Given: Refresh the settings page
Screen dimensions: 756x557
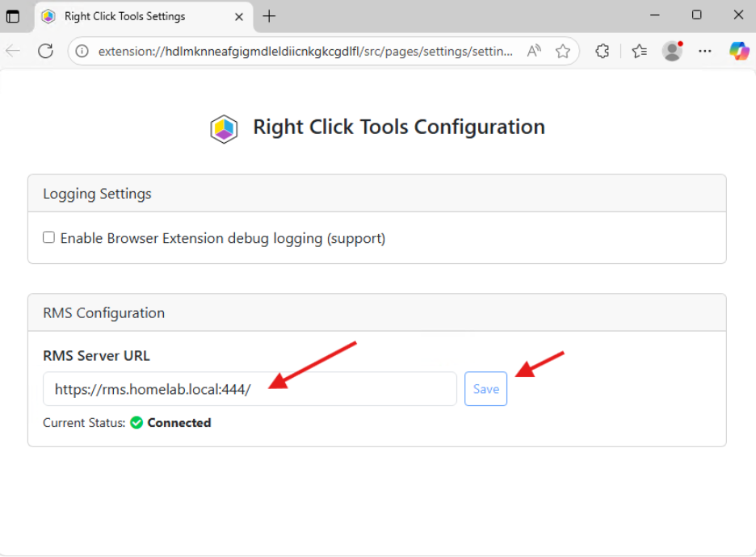Looking at the screenshot, I should 45,50.
